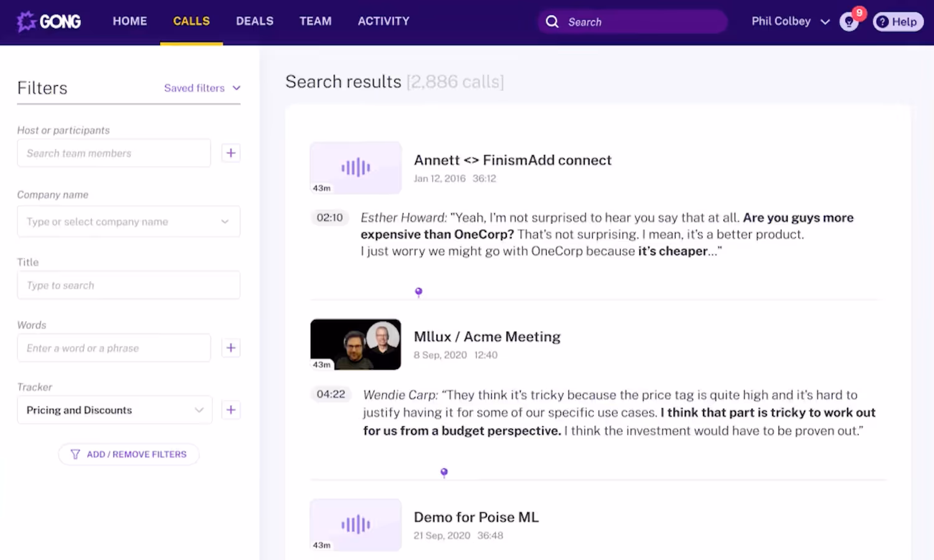The width and height of the screenshot is (934, 560).
Task: Add a host or participant filter with plus
Action: (231, 153)
